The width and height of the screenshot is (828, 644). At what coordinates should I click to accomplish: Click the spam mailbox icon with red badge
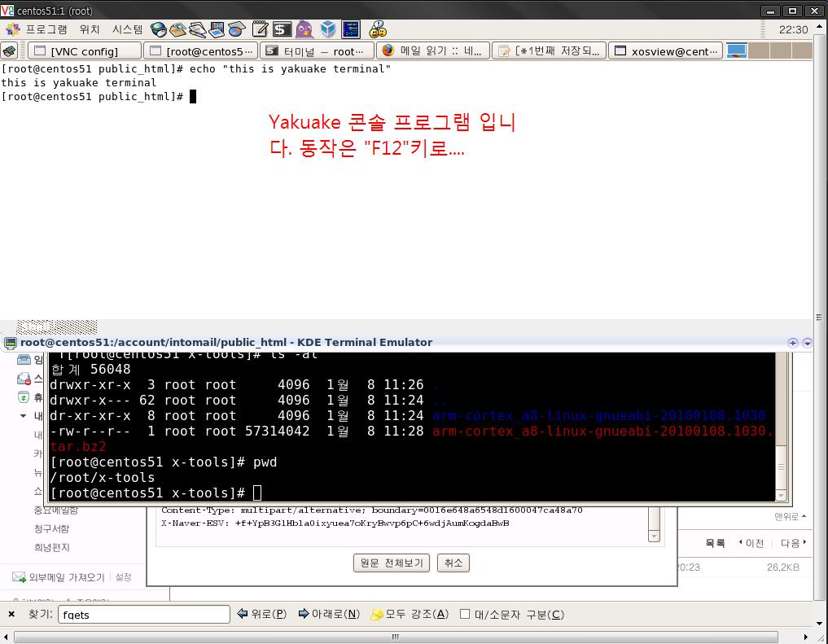coord(24,379)
